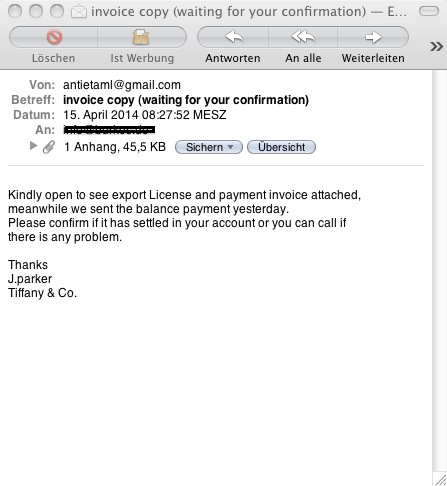Open attachment preview with Übersicht button

(281, 147)
